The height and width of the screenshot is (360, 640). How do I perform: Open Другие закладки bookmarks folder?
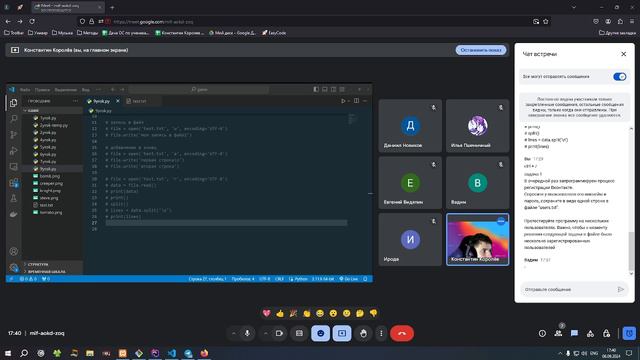(617, 33)
